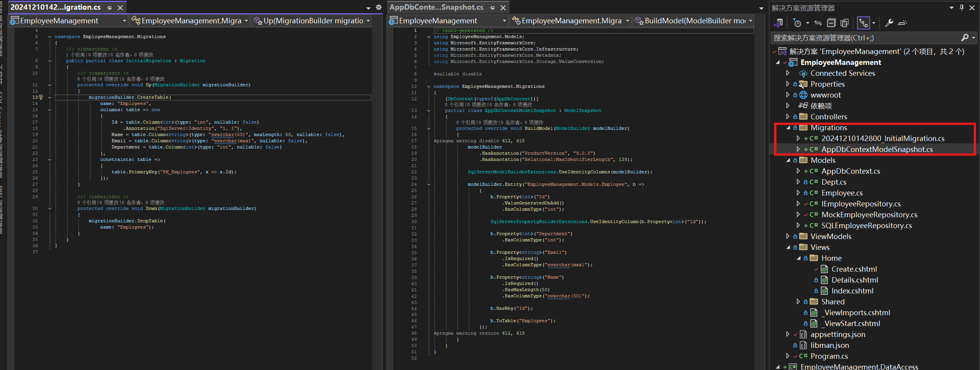Viewport: 980px width, 370px height.
Task: Select AppDbContext.cs under Models
Action: click(850, 171)
